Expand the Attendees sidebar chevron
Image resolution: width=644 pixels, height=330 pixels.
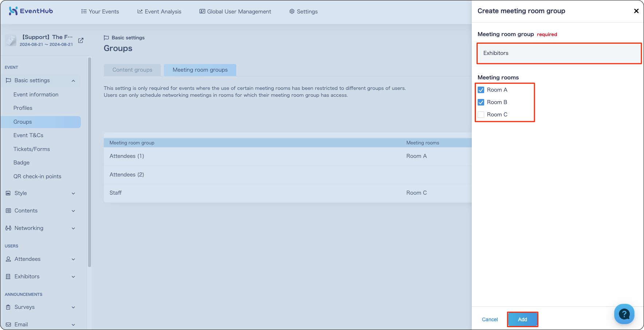(x=73, y=259)
